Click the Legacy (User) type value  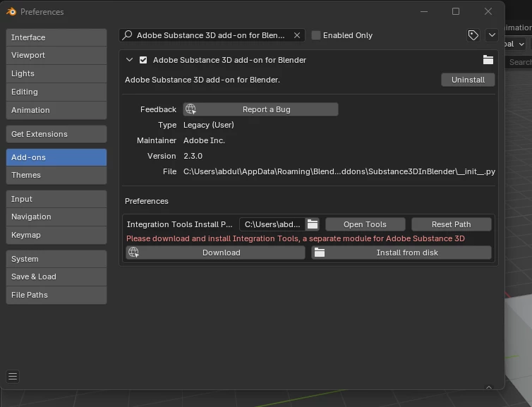[209, 125]
